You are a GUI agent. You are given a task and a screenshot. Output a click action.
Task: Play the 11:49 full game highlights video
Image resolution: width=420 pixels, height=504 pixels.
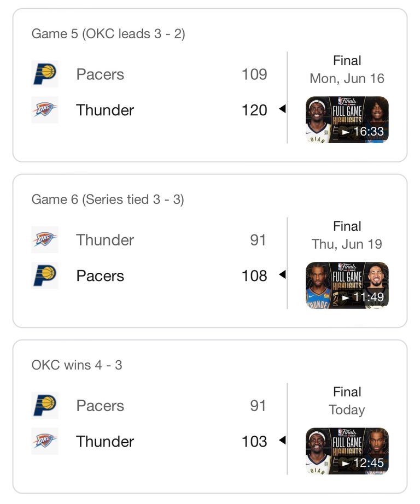tap(347, 285)
